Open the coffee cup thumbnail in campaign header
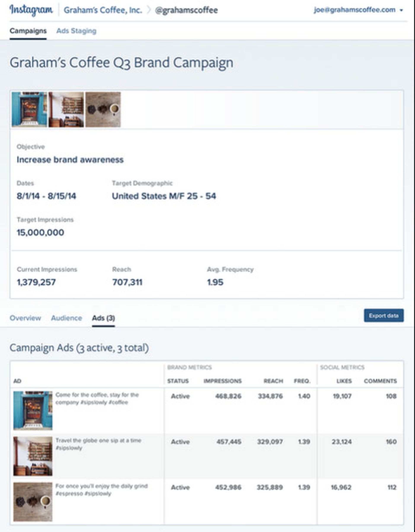The image size is (415, 532). pyautogui.click(x=103, y=109)
